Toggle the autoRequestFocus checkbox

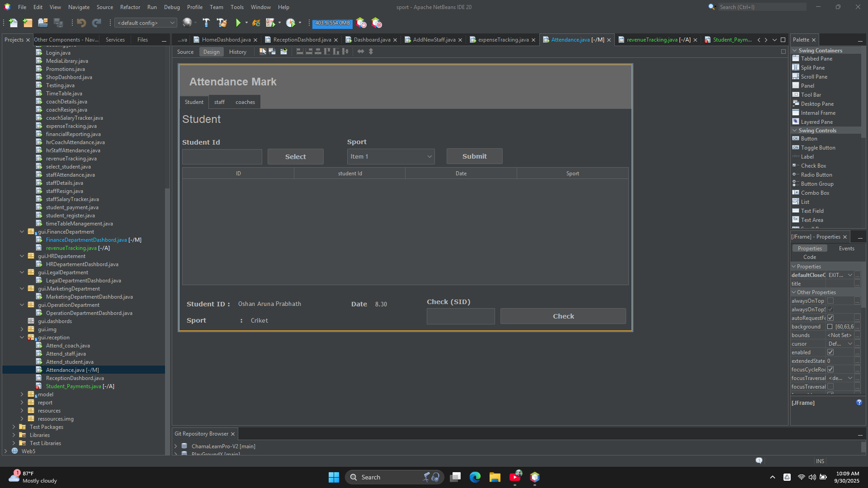[830, 318]
